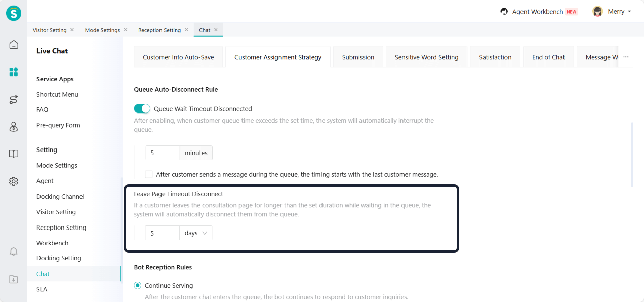The height and width of the screenshot is (302, 644).
Task: Go to Shortcut Menu in sidebar
Action: click(57, 94)
